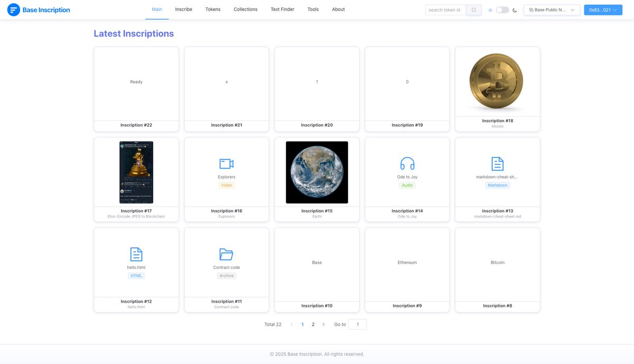Click the HTML tag label
The width and height of the screenshot is (634, 364).
pyautogui.click(x=136, y=276)
